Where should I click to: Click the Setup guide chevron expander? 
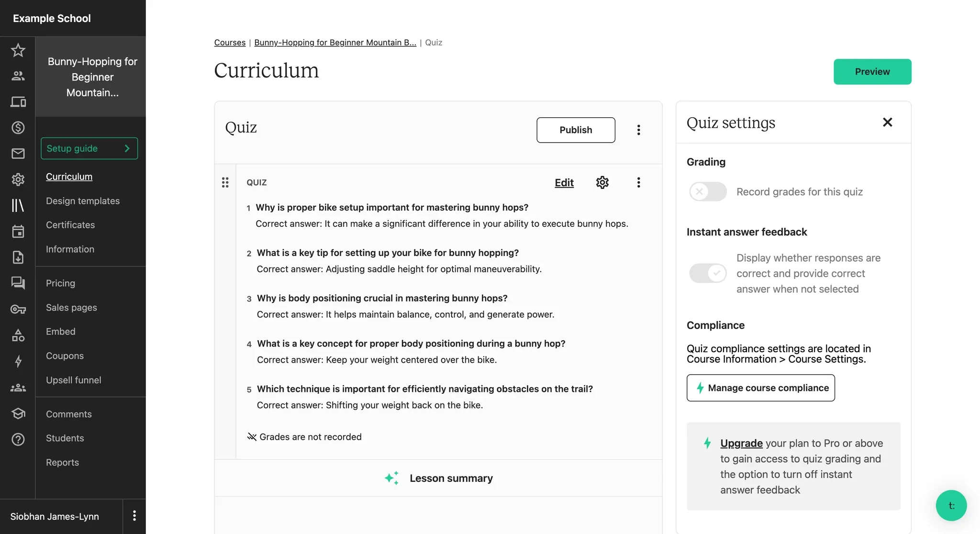click(x=127, y=148)
